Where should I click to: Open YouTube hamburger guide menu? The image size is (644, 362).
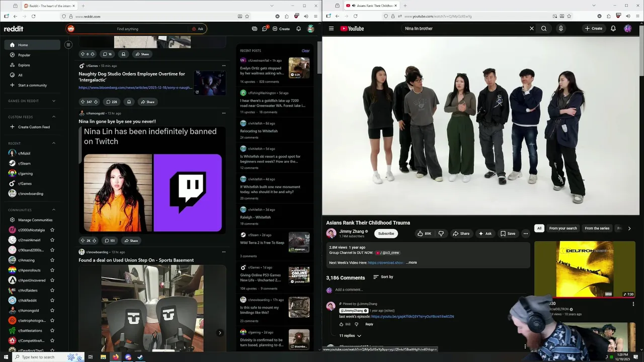331,29
